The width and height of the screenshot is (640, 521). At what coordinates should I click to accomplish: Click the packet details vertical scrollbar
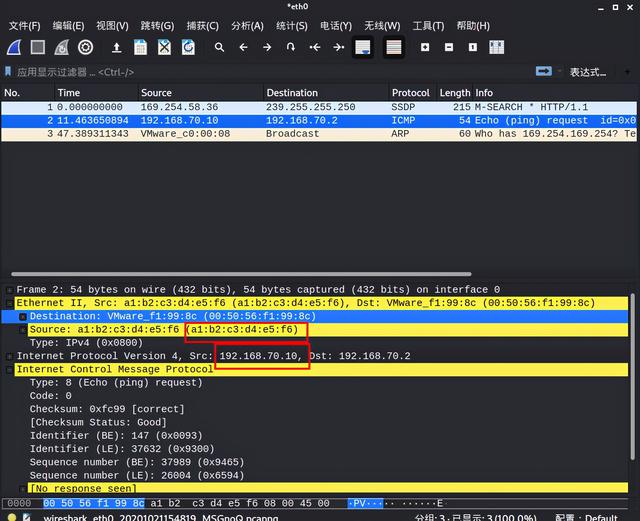pyautogui.click(x=633, y=376)
